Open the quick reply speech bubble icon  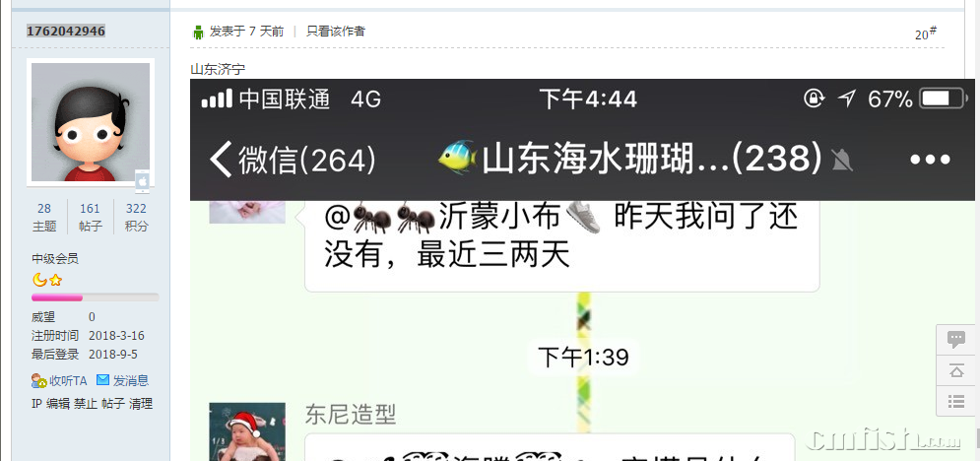(x=956, y=341)
